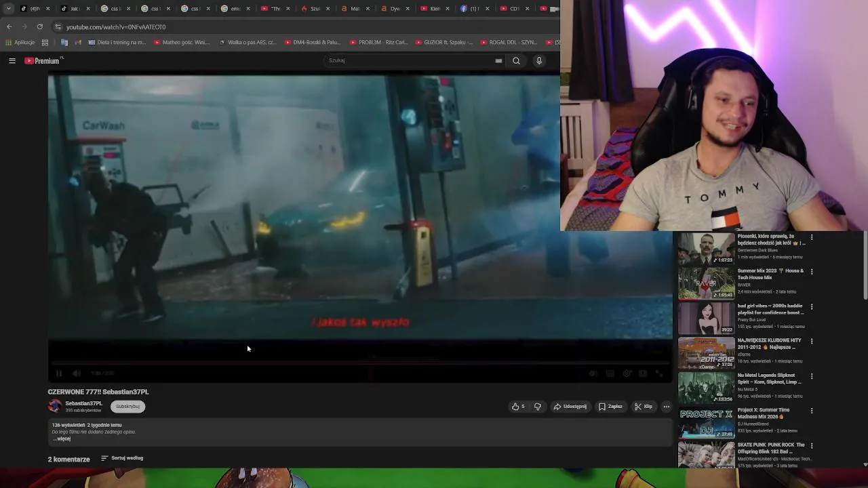Click the search magnifier button
The width and height of the screenshot is (868, 488).
click(516, 60)
